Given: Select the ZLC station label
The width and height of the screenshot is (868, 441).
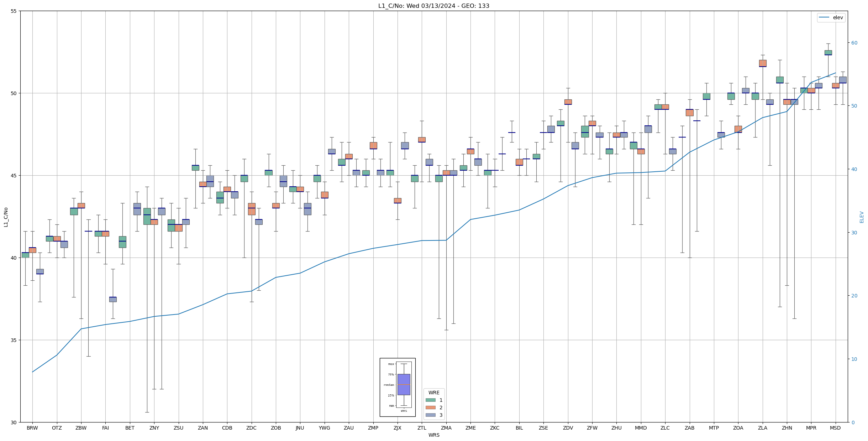Looking at the screenshot, I should click(665, 428).
